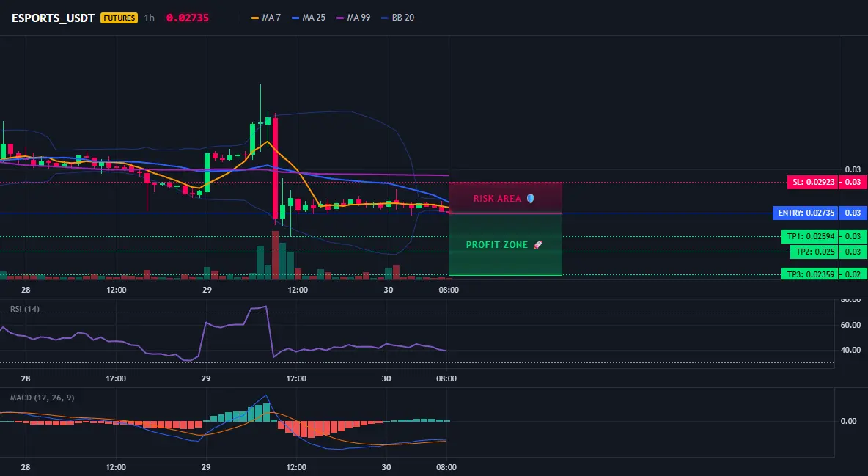The height and width of the screenshot is (476, 868).
Task: Click the orange MA 7 color dash
Action: point(255,18)
